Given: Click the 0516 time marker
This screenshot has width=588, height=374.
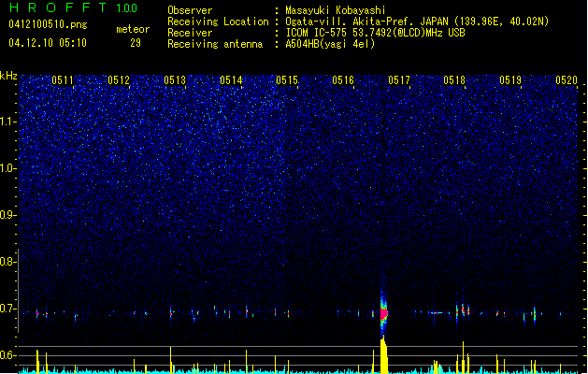Looking at the screenshot, I should [x=343, y=80].
